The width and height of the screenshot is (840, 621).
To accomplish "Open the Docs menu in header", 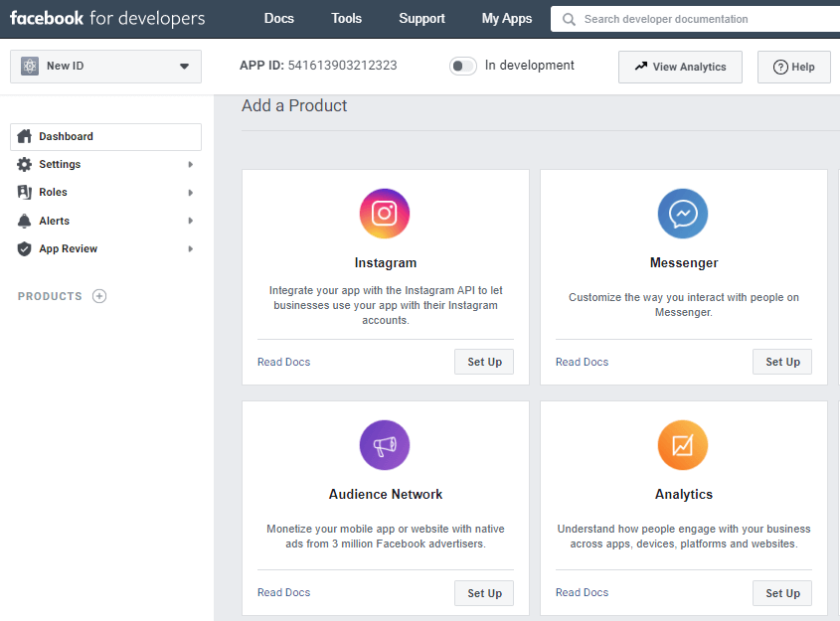I will pos(279,18).
